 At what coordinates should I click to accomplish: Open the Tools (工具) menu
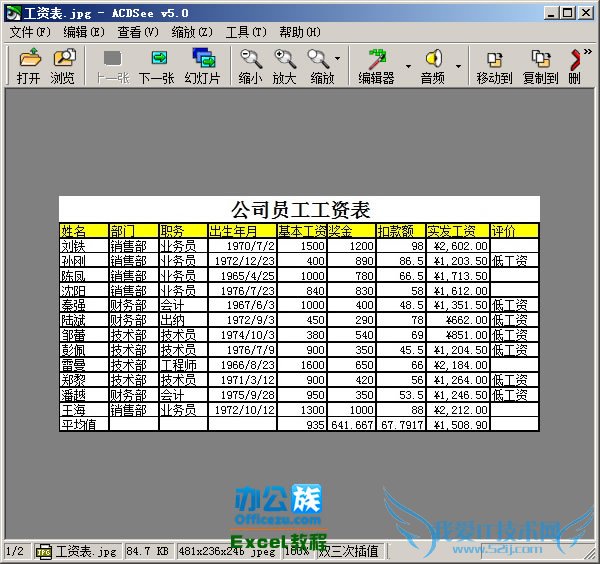[246, 32]
